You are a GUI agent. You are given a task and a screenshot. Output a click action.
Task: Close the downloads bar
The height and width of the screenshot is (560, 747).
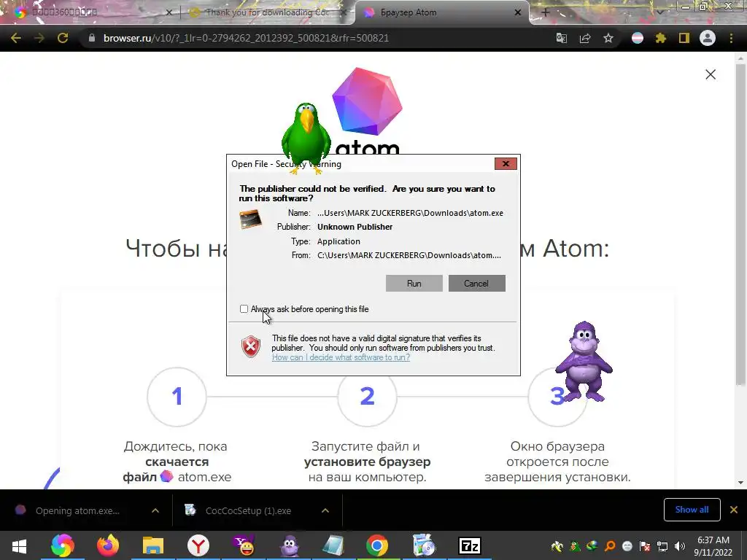tap(734, 510)
